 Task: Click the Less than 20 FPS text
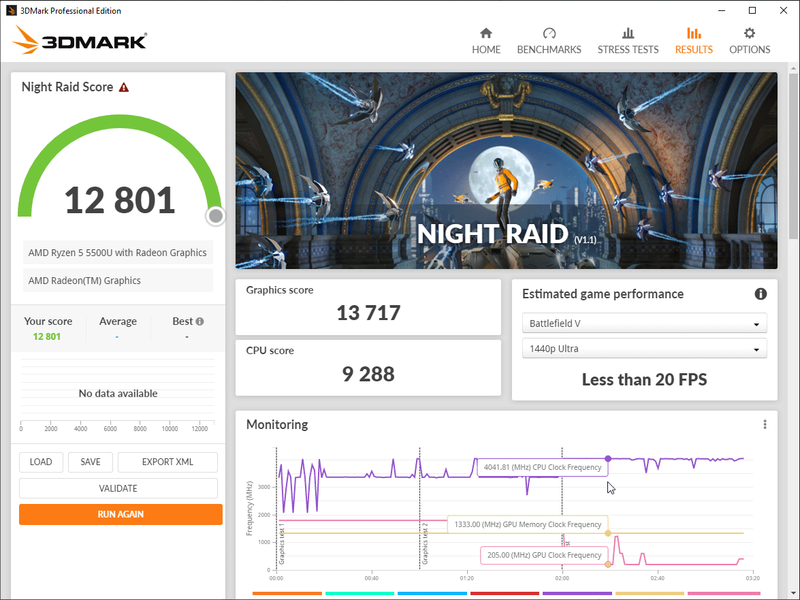pos(644,380)
